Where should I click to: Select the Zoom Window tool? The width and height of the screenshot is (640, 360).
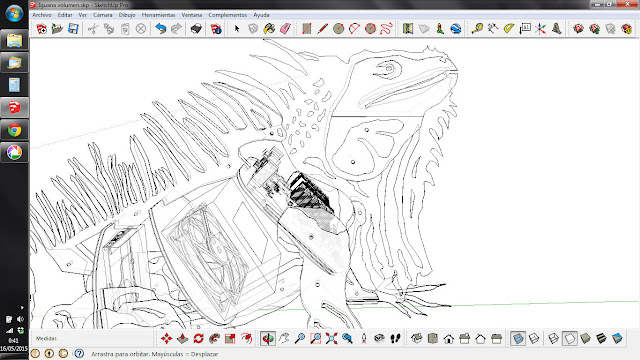coord(316,338)
